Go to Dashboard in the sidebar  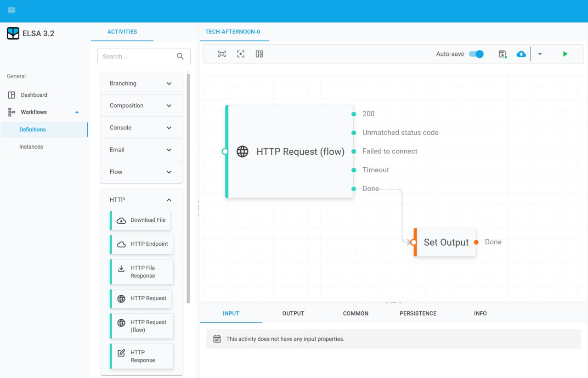34,95
